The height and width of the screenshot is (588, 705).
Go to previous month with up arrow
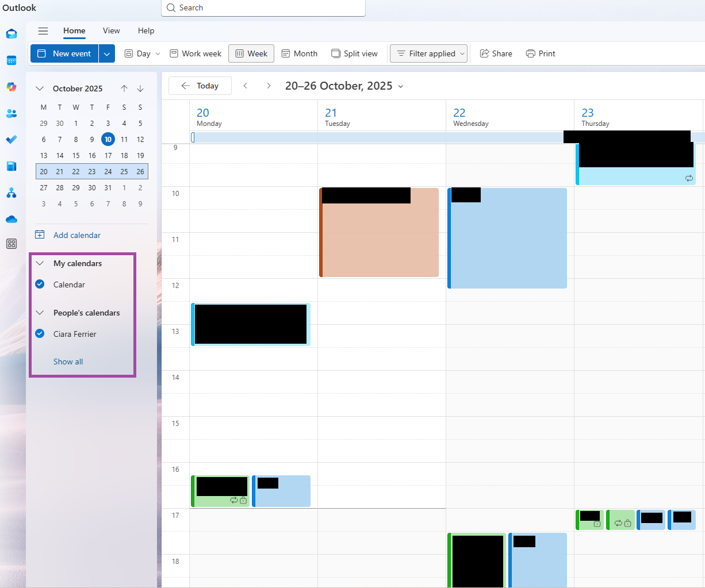tap(124, 89)
